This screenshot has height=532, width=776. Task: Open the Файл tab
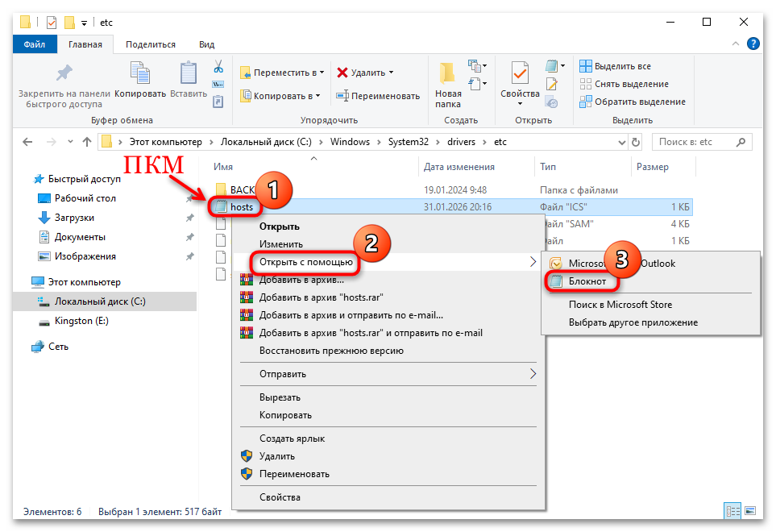pos(35,44)
